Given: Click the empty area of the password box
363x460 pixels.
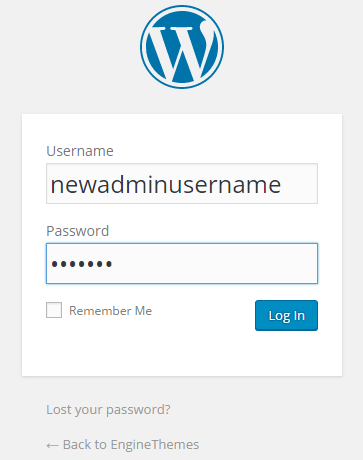Looking at the screenshot, I should point(215,264).
